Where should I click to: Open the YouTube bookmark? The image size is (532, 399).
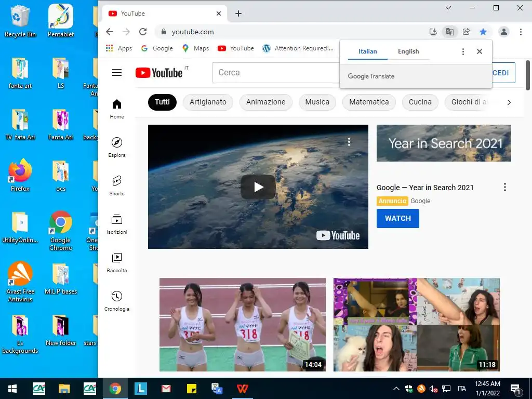pyautogui.click(x=236, y=48)
